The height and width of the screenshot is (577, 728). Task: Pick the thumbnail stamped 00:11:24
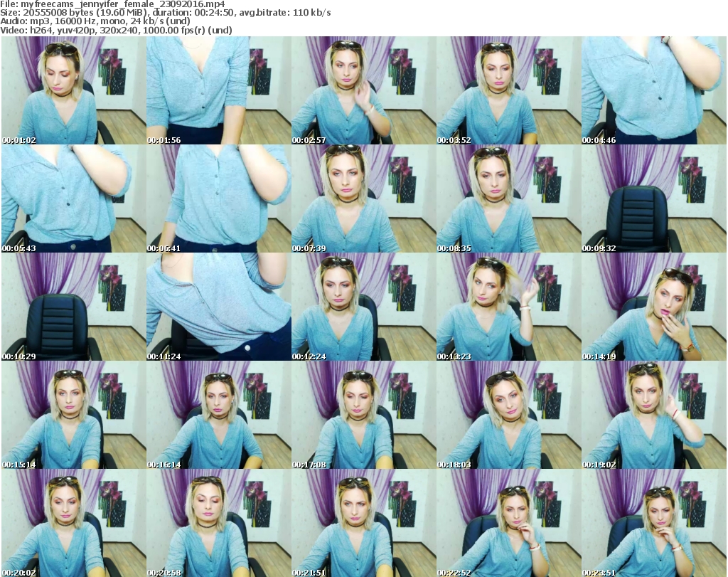click(x=219, y=307)
